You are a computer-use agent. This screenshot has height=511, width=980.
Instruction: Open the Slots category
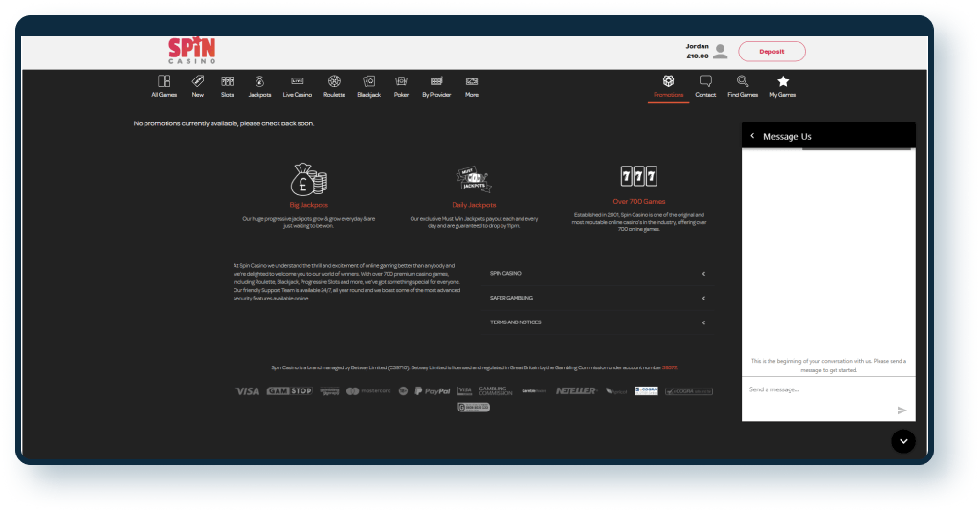tap(228, 86)
